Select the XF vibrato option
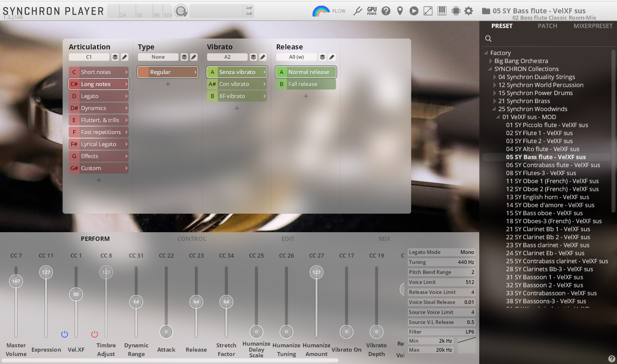This screenshot has height=364, width=617. click(237, 96)
